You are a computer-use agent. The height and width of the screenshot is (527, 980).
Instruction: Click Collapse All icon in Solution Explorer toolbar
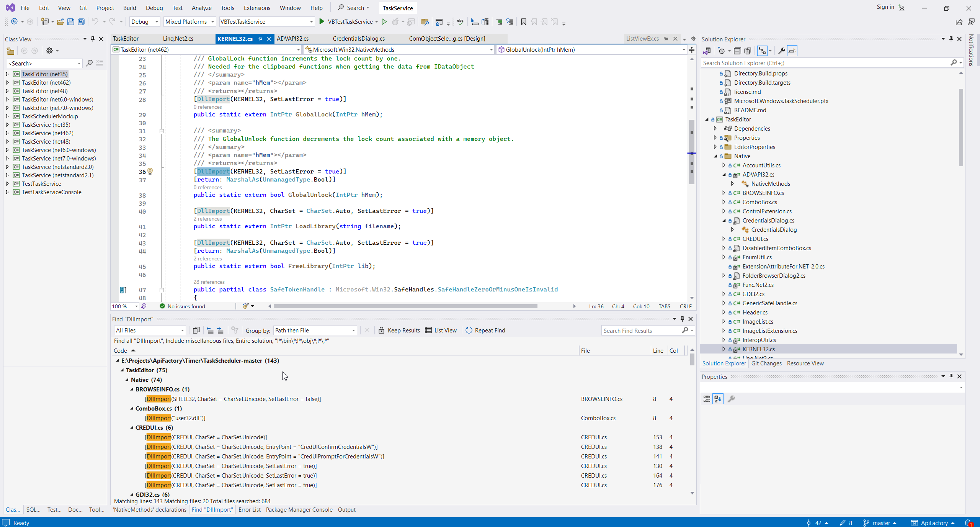(737, 51)
